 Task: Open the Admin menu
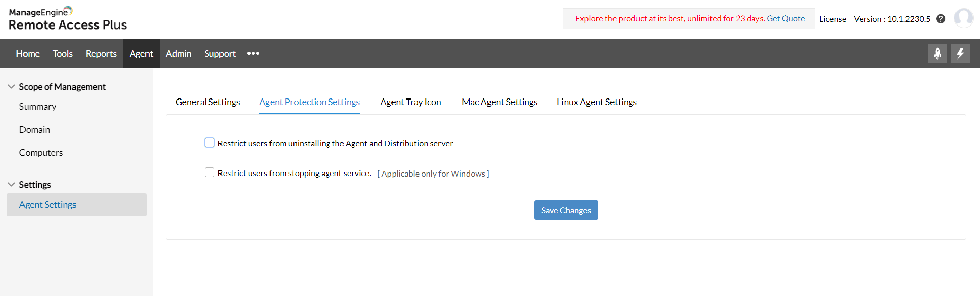[x=179, y=54]
